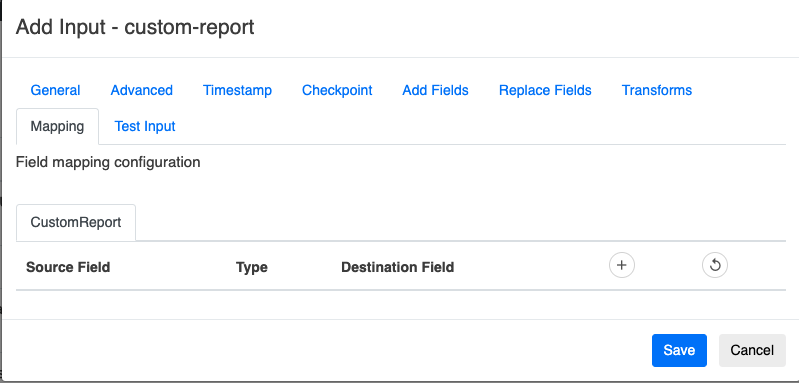Screen dimensions: 799x383
Task: Select the Transforms tab
Action: coord(657,90)
